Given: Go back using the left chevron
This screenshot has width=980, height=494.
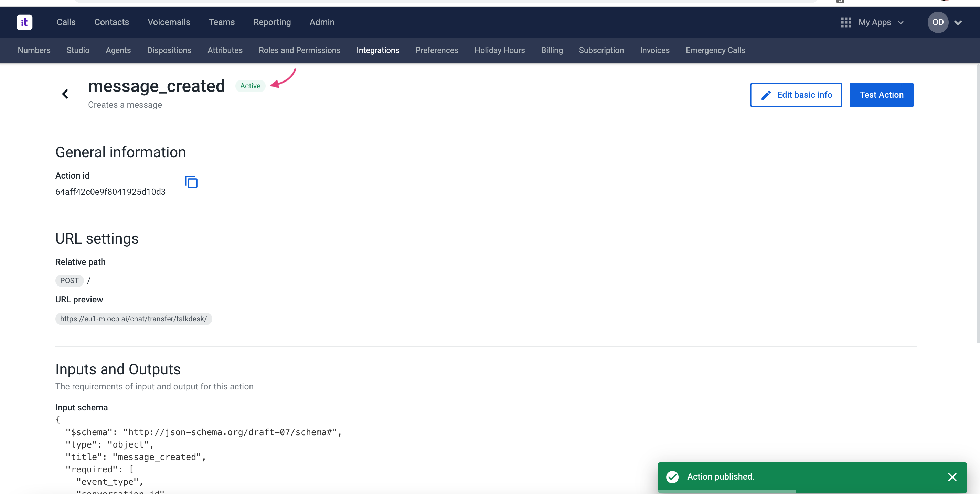Looking at the screenshot, I should tap(65, 94).
